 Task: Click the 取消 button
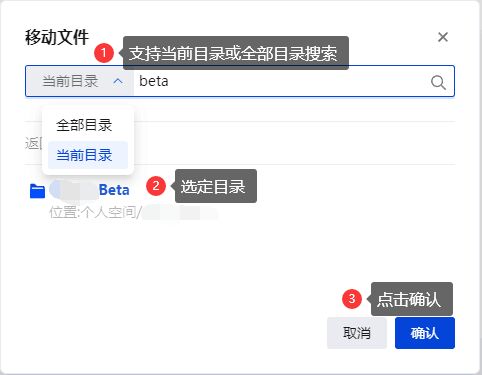(x=357, y=333)
